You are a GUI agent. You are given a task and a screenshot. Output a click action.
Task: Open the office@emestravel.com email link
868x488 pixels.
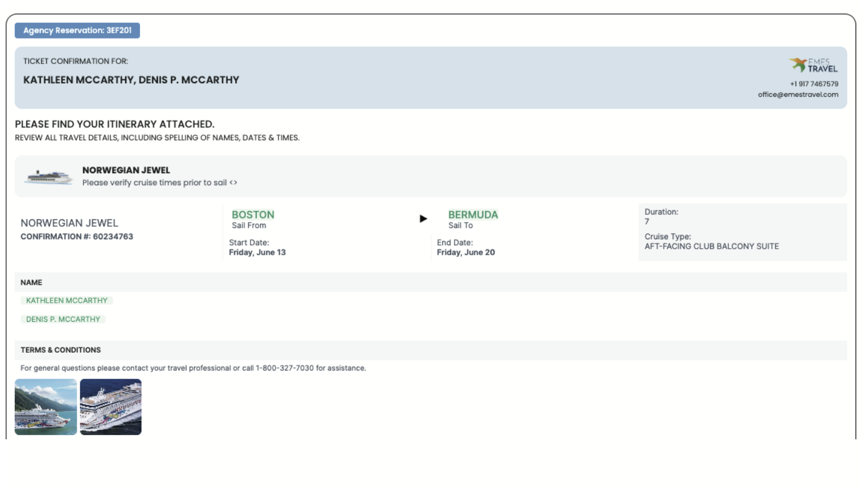tap(798, 94)
